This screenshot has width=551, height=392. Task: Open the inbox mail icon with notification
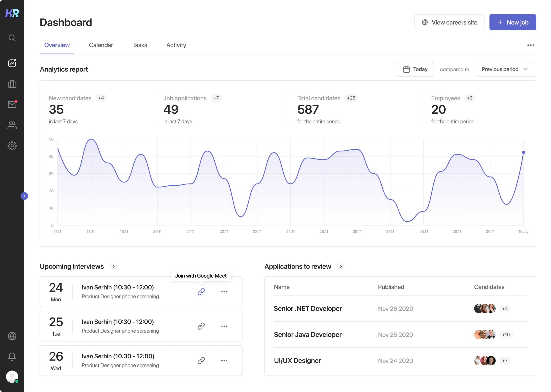[x=12, y=104]
